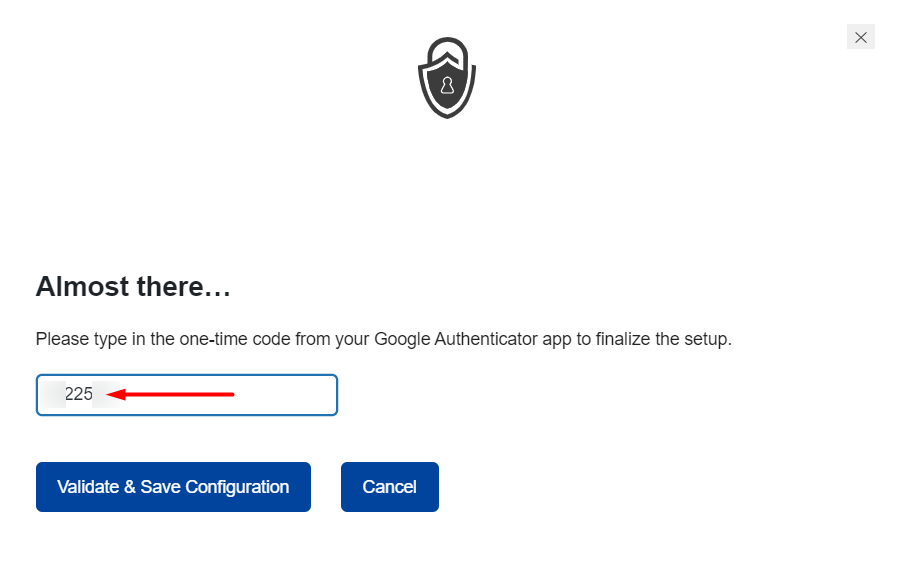
Task: Click the word 'Validate' on the button
Action: tap(88, 487)
